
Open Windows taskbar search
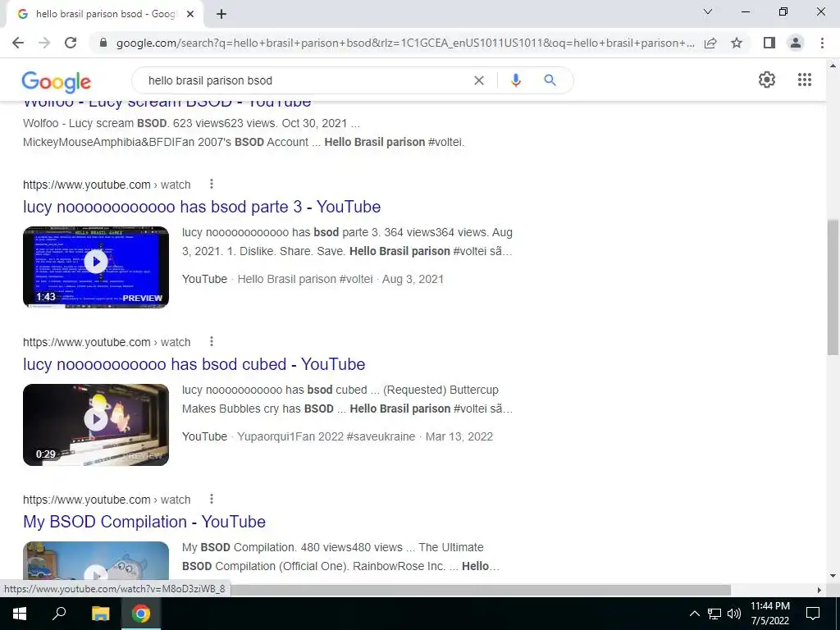[x=58, y=614]
